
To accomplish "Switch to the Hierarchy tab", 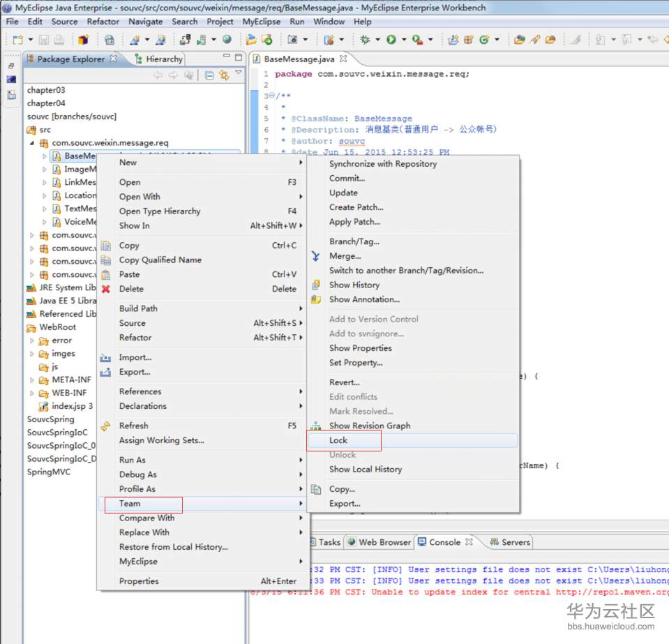I will pos(159,59).
